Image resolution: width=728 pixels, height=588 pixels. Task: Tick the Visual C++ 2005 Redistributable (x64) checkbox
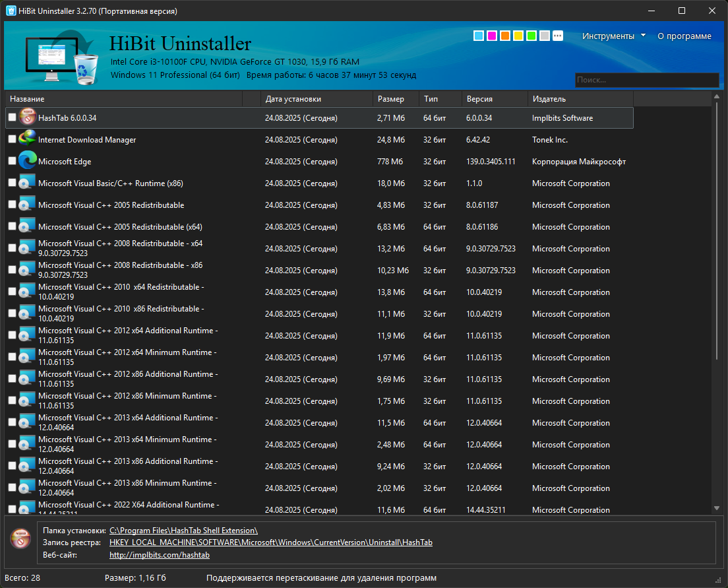click(12, 226)
